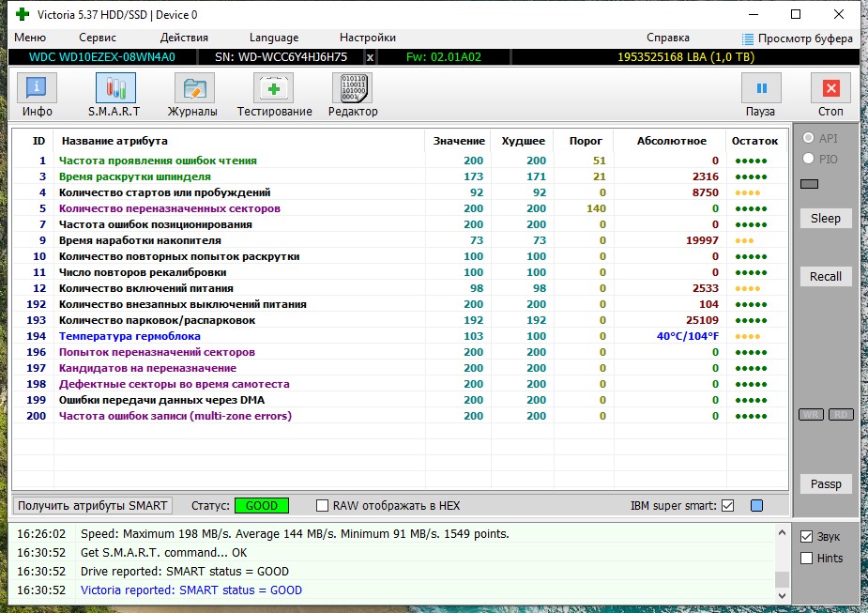Viewport: 868px width, 613px height.
Task: Click the Просмотр буфера list icon
Action: tap(748, 38)
